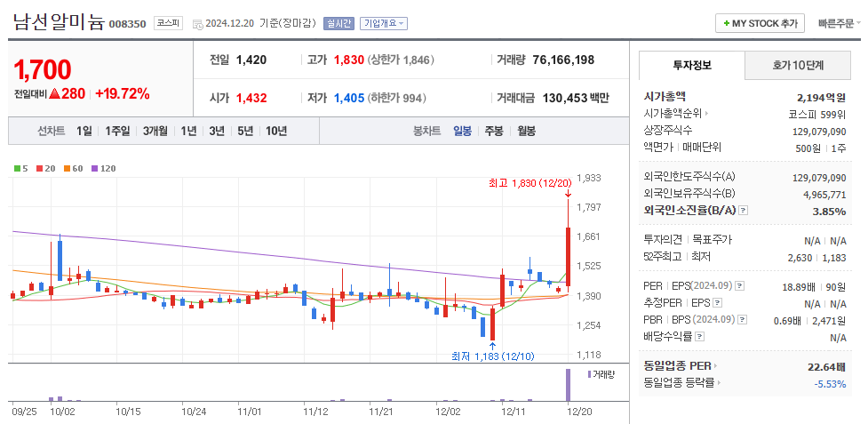This screenshot has height=424, width=868.
Task: Open the 동일업종 등락률 link
Action: (x=682, y=382)
